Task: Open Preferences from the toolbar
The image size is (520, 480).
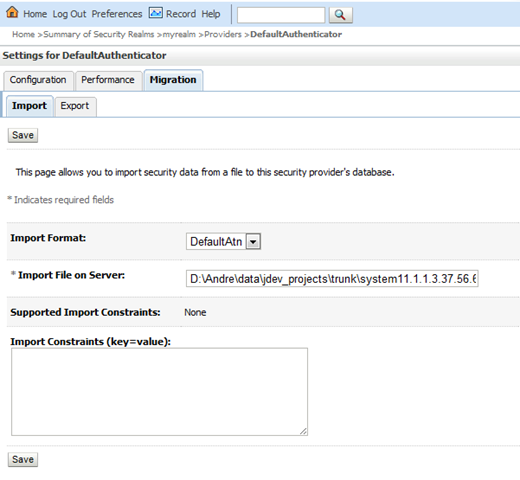Action: (117, 14)
